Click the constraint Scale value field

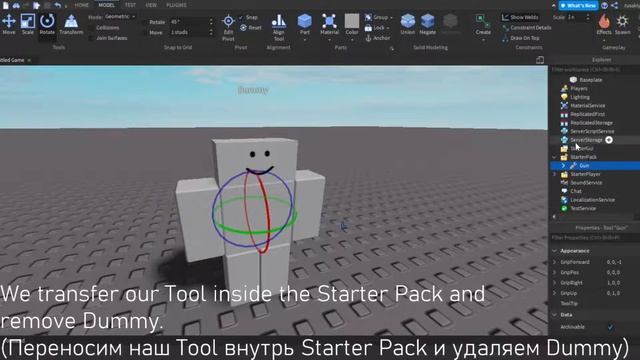click(575, 18)
